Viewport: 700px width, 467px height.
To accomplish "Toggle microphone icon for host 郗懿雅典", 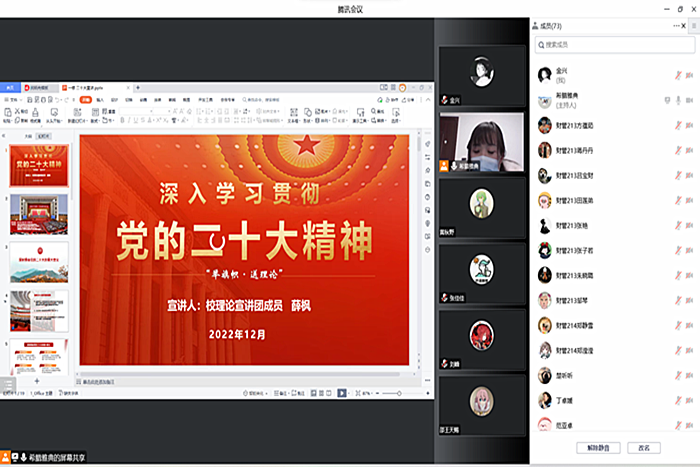I will coord(677,100).
